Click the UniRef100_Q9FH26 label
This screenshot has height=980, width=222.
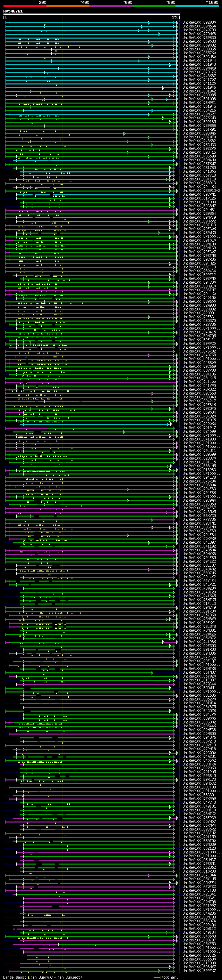coord(199,263)
